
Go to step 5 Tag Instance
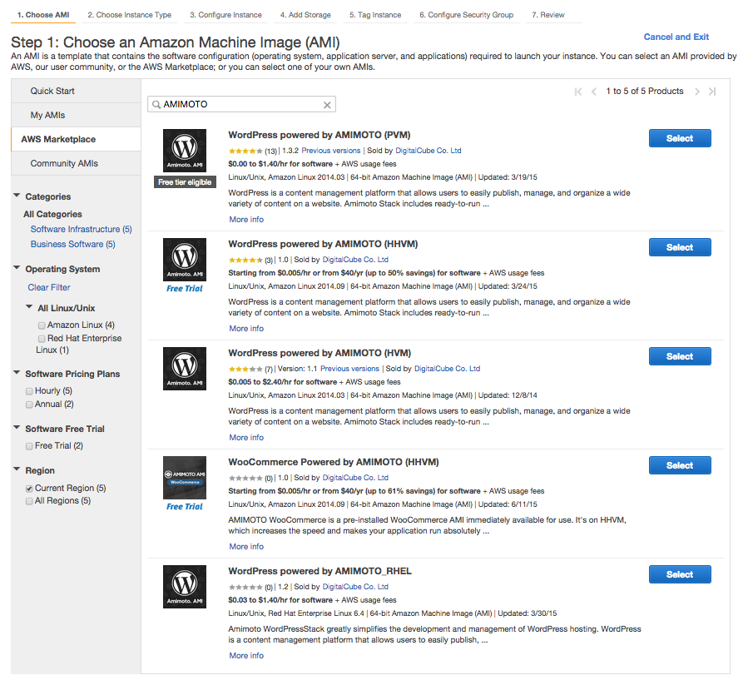tap(375, 15)
